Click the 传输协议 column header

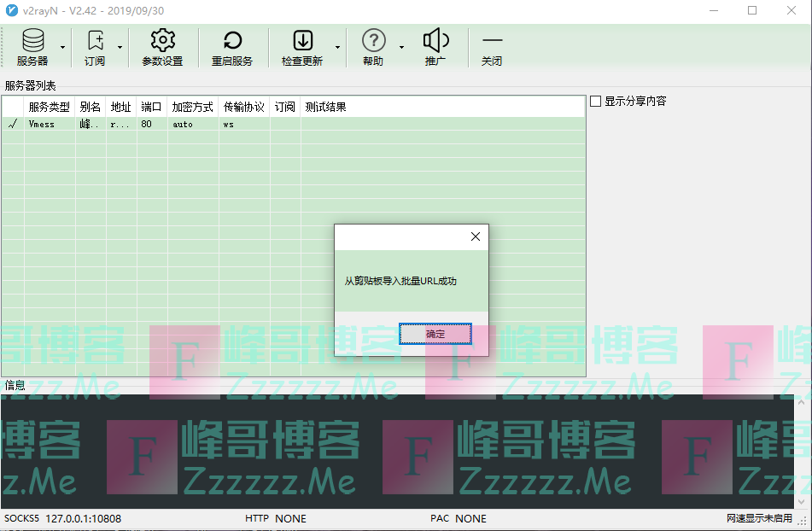tap(244, 107)
